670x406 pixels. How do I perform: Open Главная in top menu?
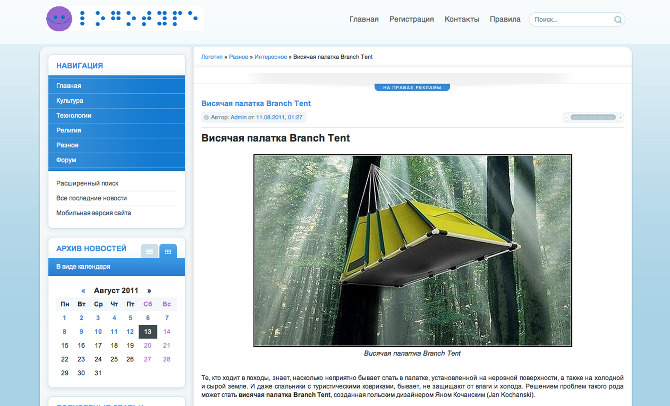click(x=364, y=19)
